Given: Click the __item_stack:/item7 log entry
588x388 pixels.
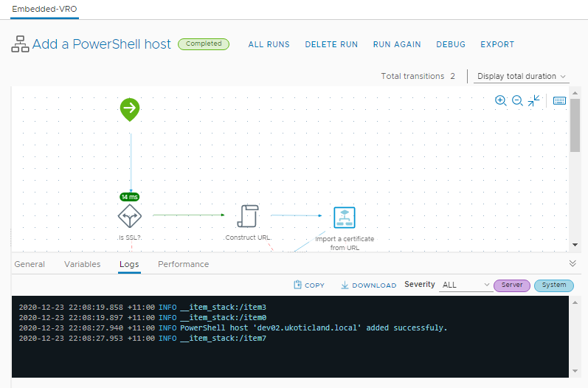Looking at the screenshot, I should click(x=142, y=338).
